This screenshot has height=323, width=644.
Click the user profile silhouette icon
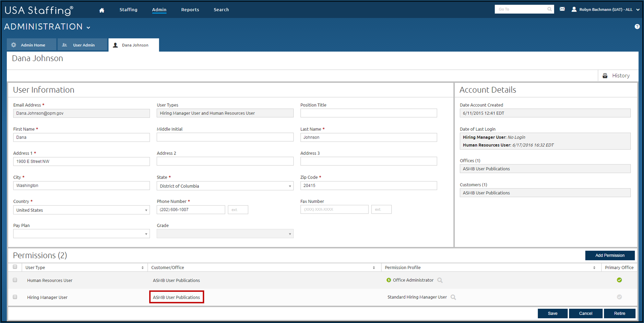tap(574, 9)
